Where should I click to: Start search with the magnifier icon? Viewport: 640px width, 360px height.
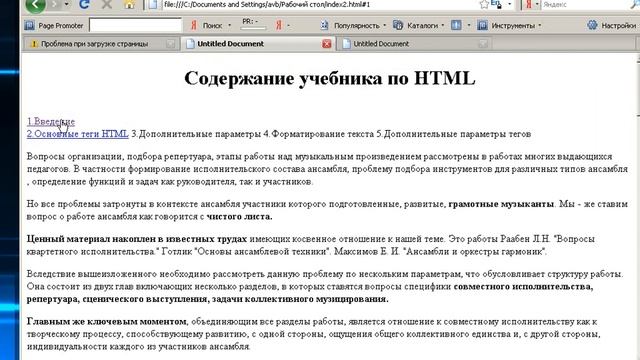click(x=635, y=4)
